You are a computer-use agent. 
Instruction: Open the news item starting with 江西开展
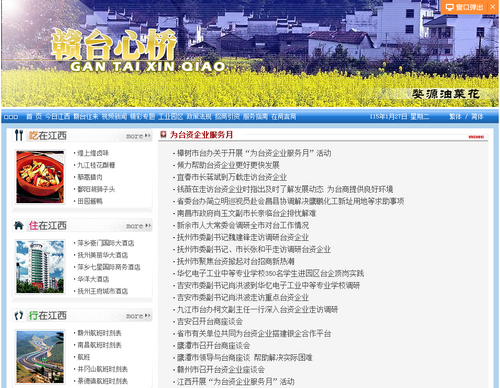235,381
